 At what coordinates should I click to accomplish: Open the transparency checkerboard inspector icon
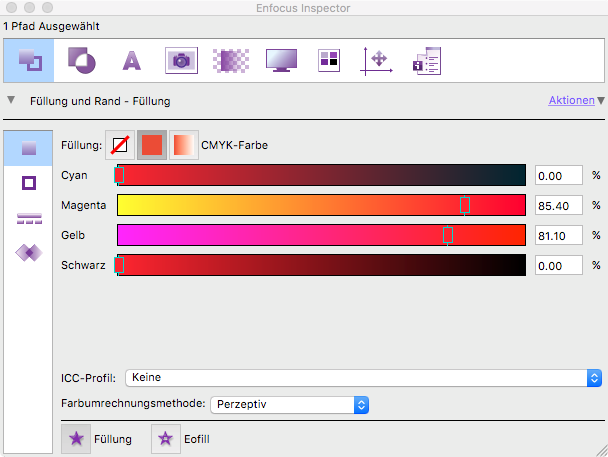pyautogui.click(x=231, y=60)
